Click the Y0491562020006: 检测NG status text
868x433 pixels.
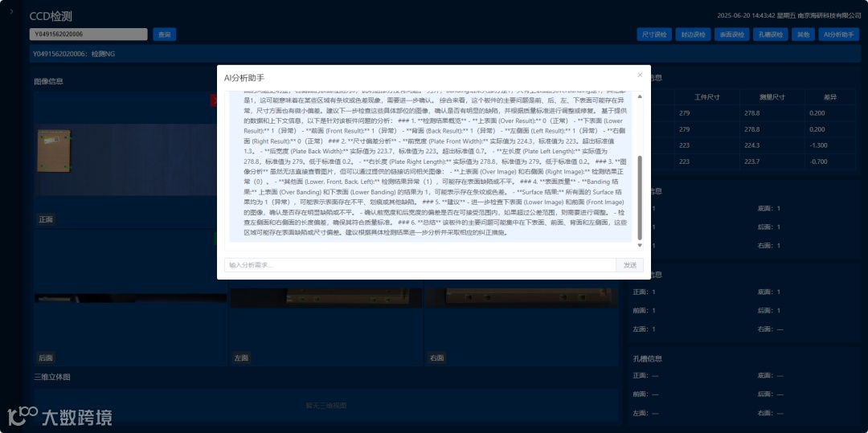(74, 54)
